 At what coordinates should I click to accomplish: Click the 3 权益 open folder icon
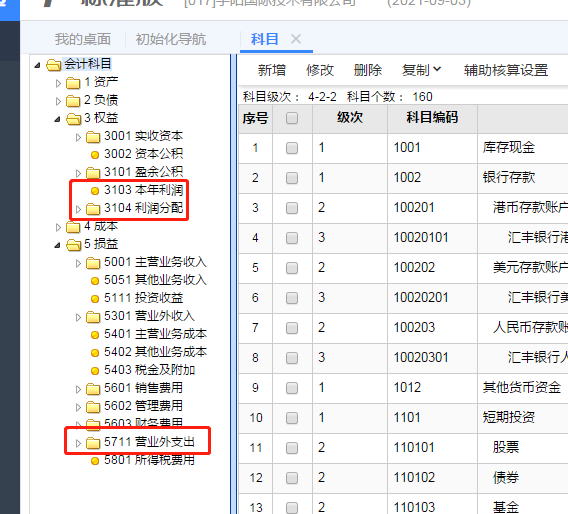coord(74,119)
